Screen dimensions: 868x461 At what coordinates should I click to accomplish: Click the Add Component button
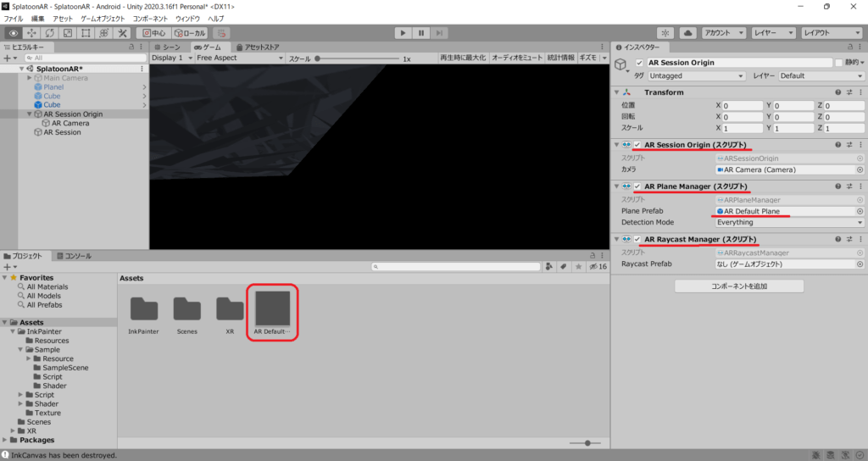coord(739,286)
